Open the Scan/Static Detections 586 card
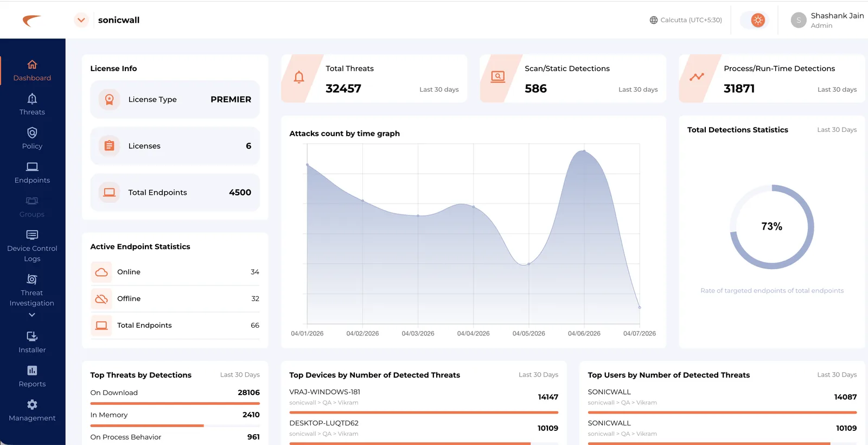This screenshot has width=868, height=445. 573,79
